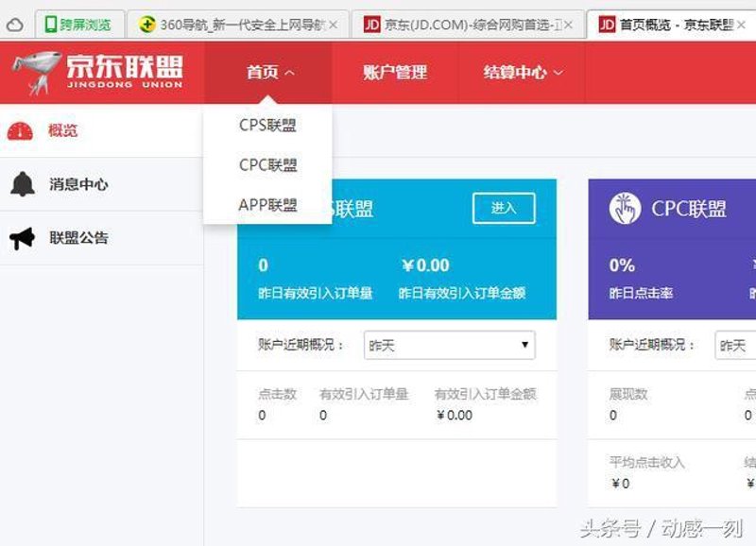
Task: Click the green phone icon on 跨屏浏览
Action: 50,25
